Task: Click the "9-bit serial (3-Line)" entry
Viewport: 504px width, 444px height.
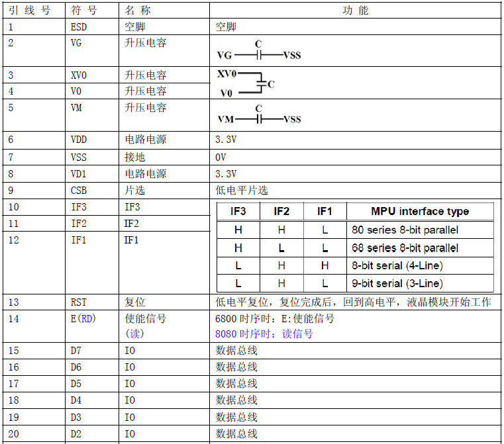Action: [397, 284]
